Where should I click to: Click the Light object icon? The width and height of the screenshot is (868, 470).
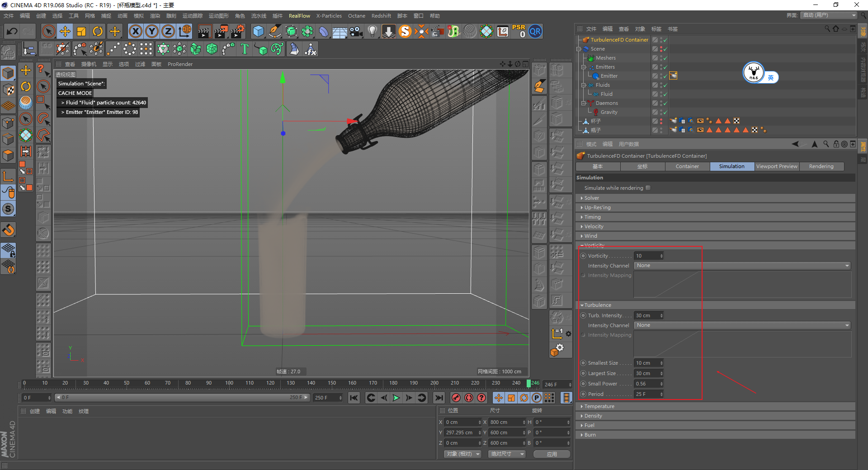coord(372,32)
